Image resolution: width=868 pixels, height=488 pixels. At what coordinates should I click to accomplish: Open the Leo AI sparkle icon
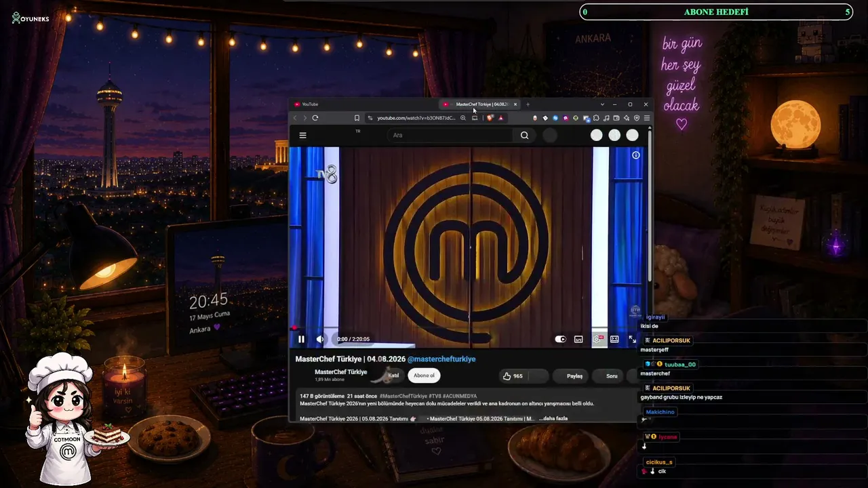[x=627, y=118]
